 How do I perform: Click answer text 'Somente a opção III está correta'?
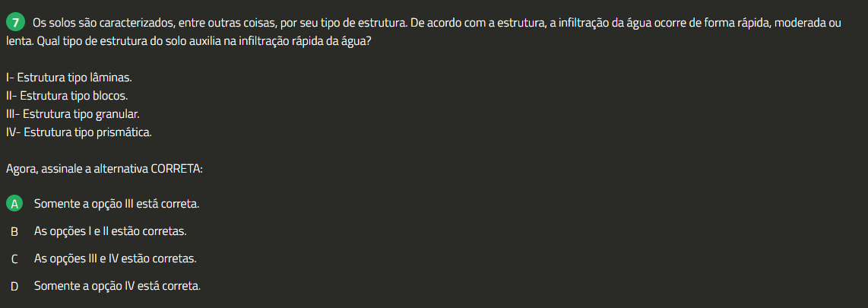tap(117, 204)
